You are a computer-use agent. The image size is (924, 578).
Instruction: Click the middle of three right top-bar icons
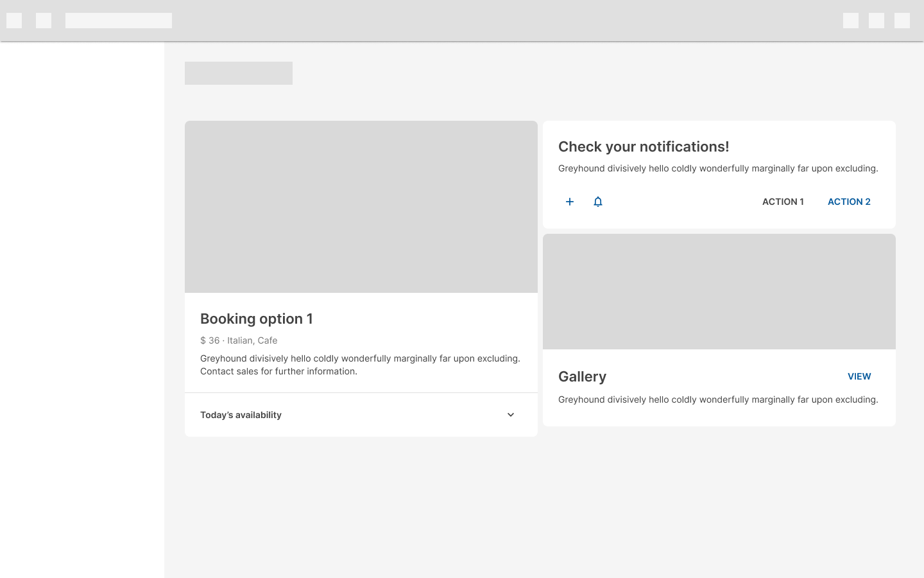[876, 21]
